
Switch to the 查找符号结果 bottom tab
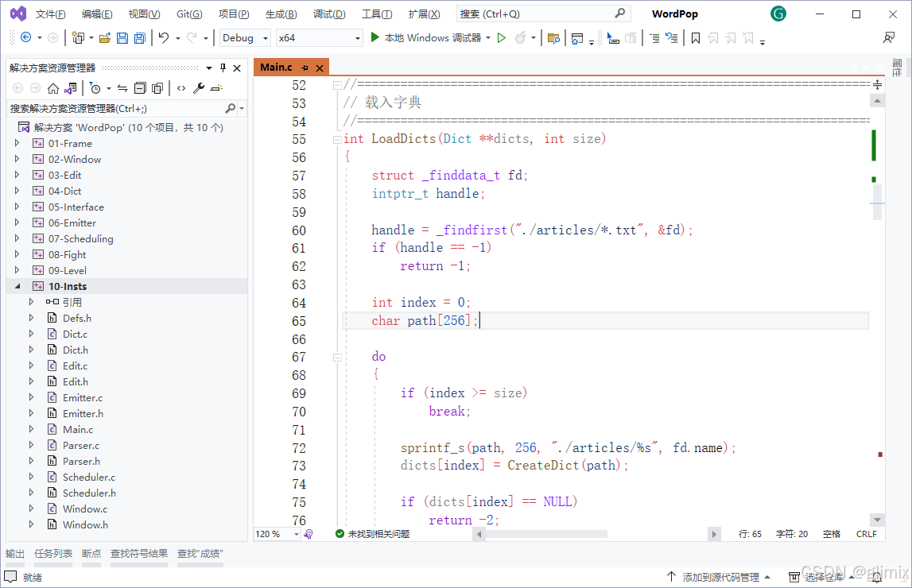(x=139, y=554)
